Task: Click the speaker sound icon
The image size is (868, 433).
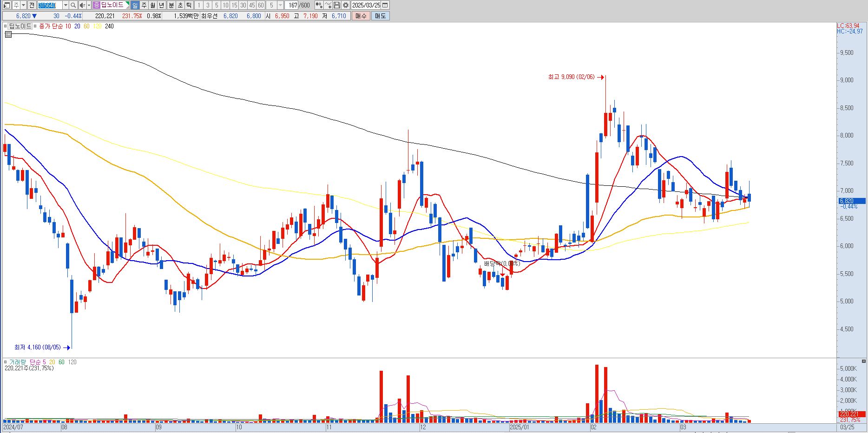Action: 82,5
